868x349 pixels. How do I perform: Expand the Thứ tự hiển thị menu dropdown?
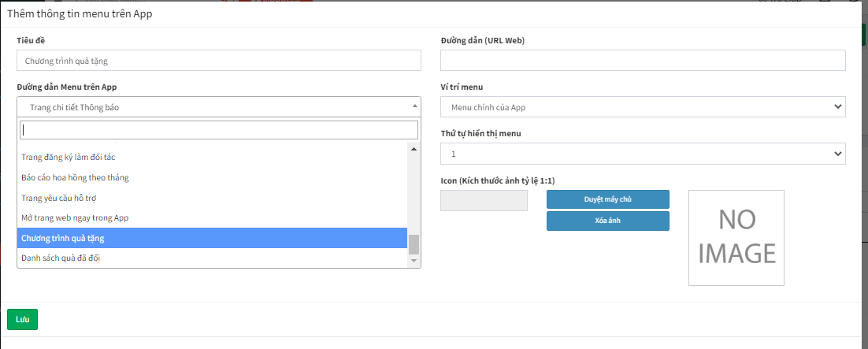642,154
